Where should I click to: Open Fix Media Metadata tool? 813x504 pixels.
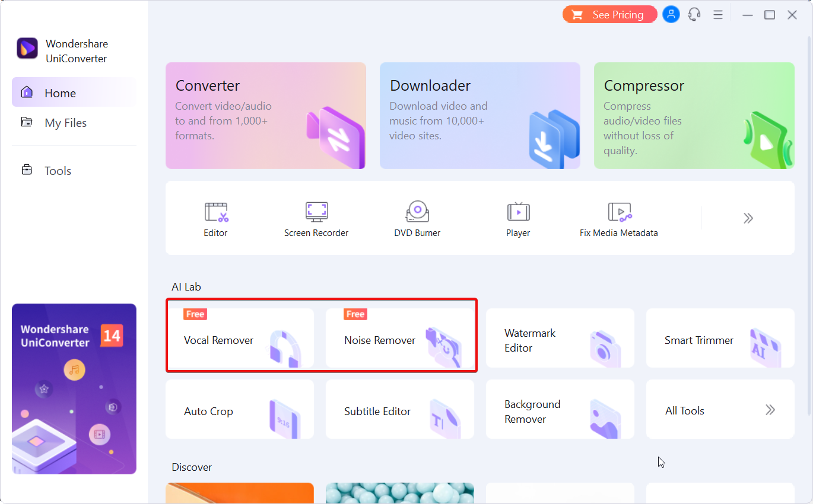(619, 219)
